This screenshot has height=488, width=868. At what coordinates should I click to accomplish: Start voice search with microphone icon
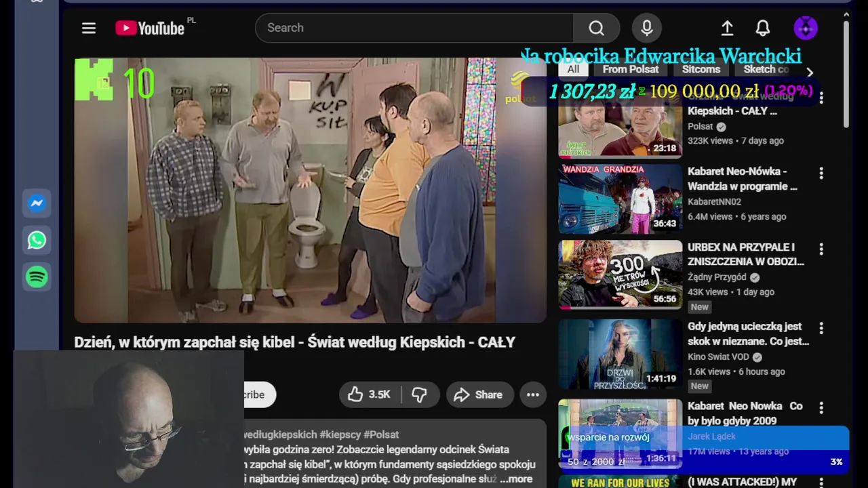[x=647, y=28]
